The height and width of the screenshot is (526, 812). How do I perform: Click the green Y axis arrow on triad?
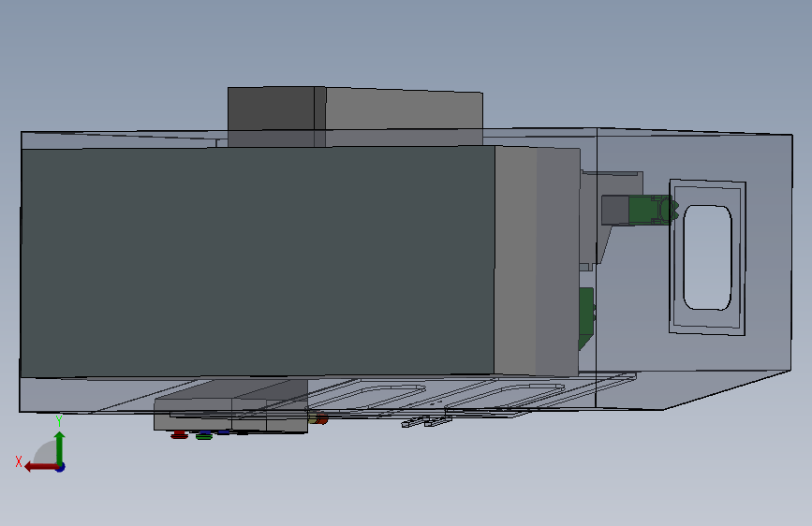pyautogui.click(x=60, y=447)
